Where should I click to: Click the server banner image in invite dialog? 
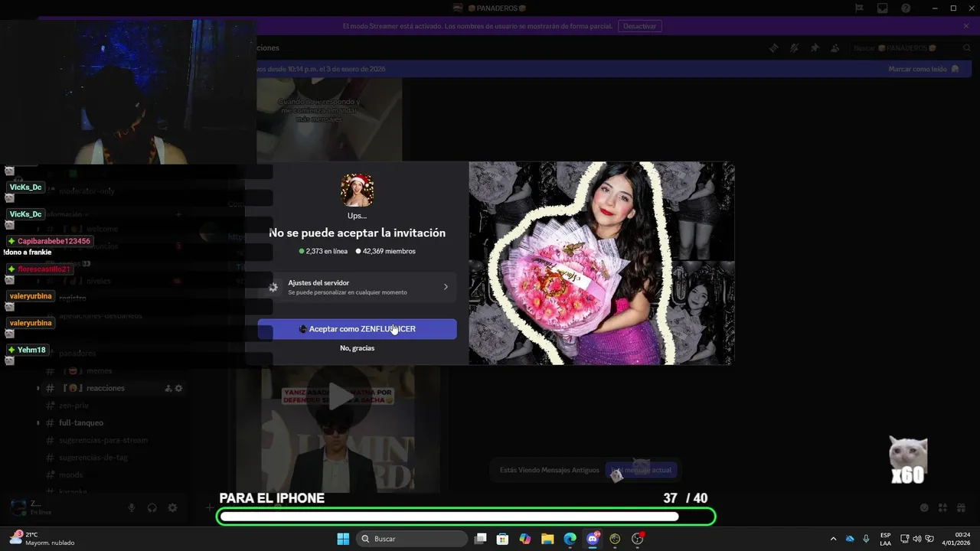602,263
